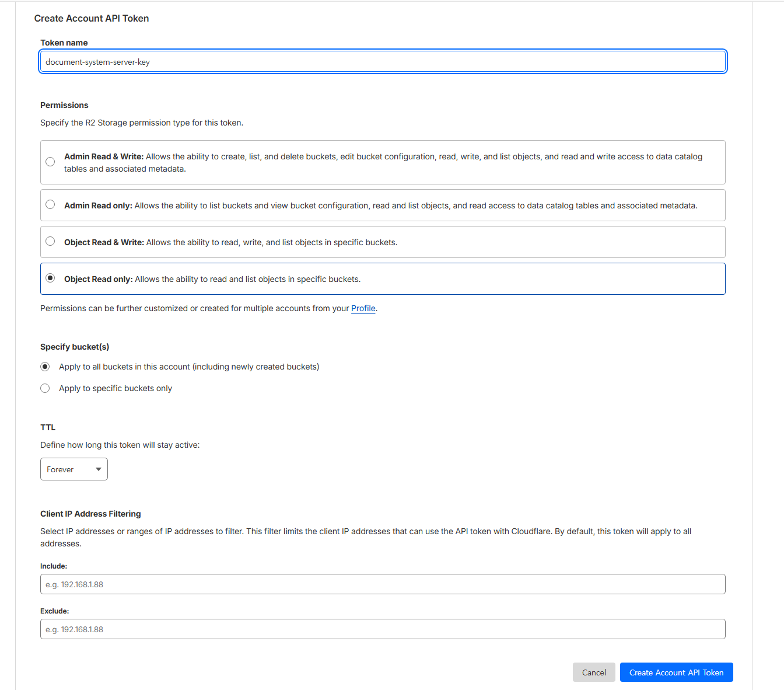Click the Admin Read & Write description box

click(x=383, y=162)
